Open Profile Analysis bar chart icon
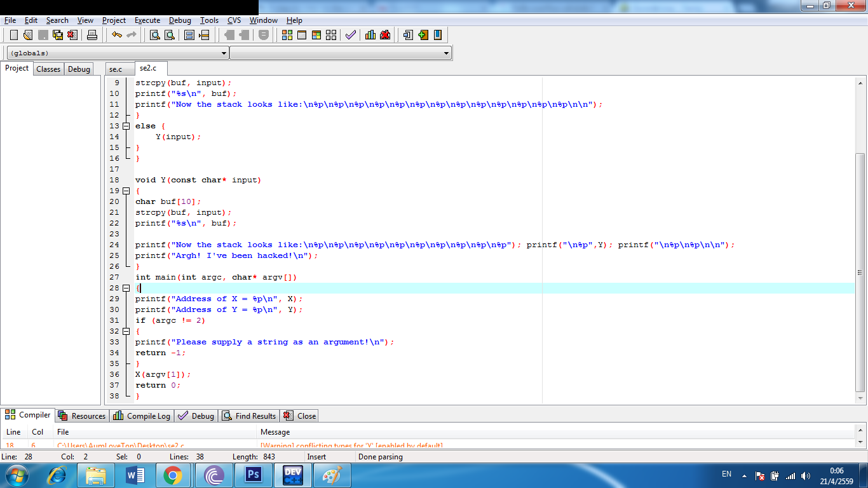This screenshot has width=868, height=488. 370,35
